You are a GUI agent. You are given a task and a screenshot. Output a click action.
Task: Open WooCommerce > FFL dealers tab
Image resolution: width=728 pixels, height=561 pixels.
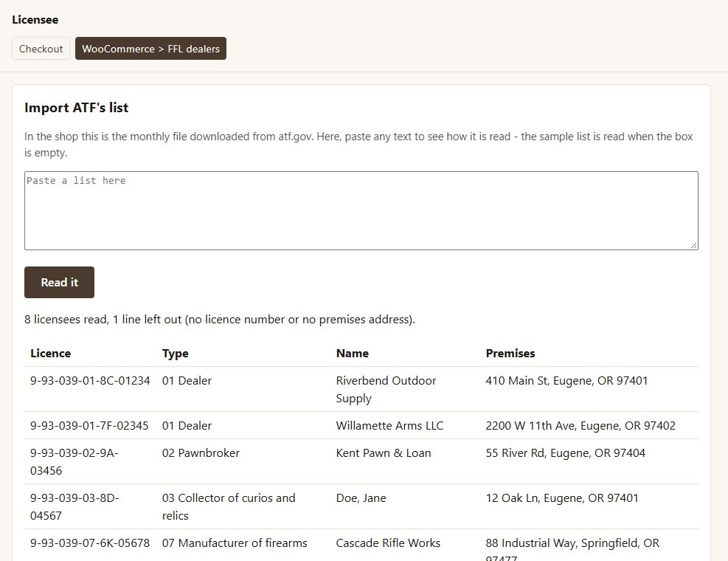[x=150, y=48]
